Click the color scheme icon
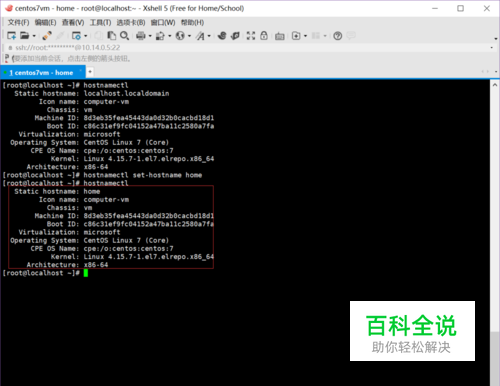 click(160, 35)
